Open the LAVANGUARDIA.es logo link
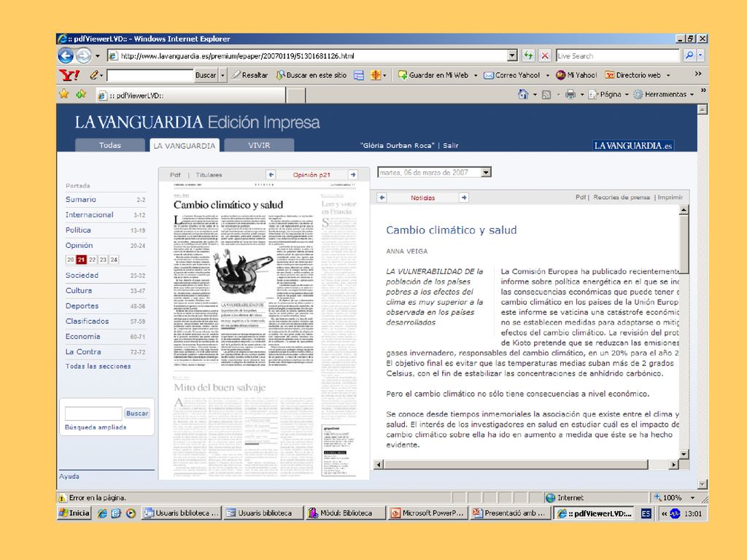 pyautogui.click(x=633, y=146)
